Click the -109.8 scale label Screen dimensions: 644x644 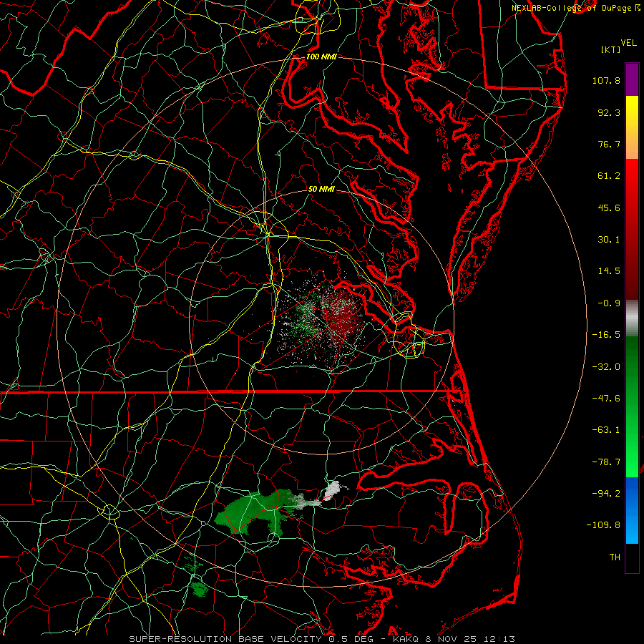coord(603,525)
